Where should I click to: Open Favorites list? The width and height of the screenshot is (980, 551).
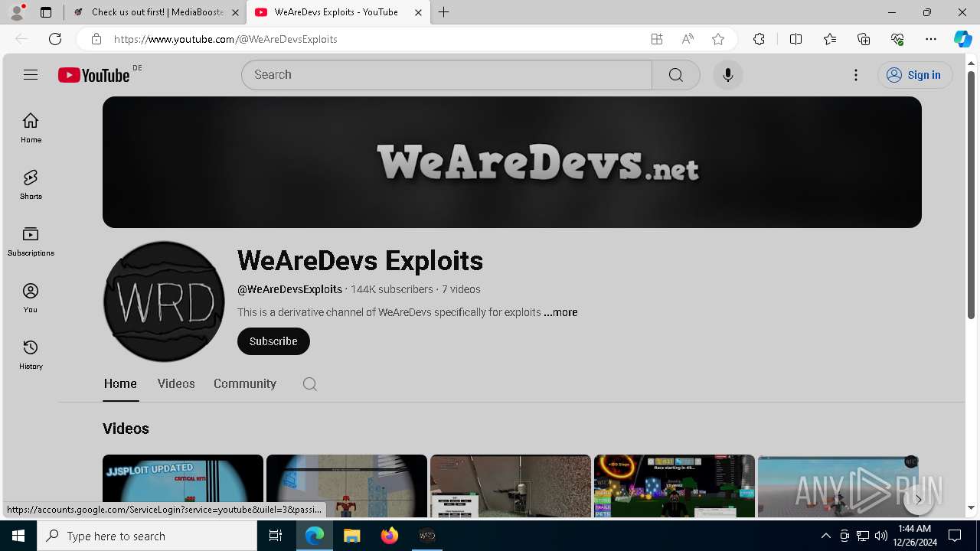(830, 39)
